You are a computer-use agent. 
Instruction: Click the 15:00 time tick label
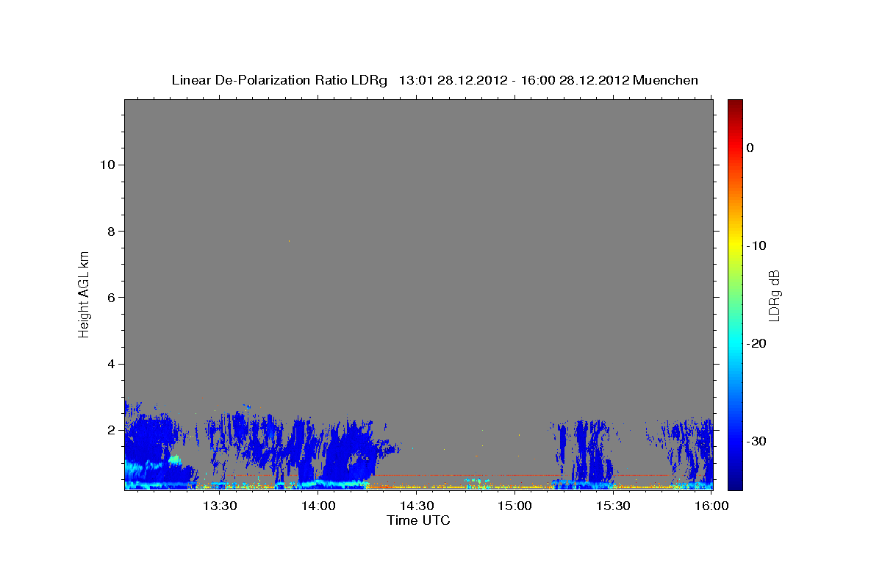(515, 506)
